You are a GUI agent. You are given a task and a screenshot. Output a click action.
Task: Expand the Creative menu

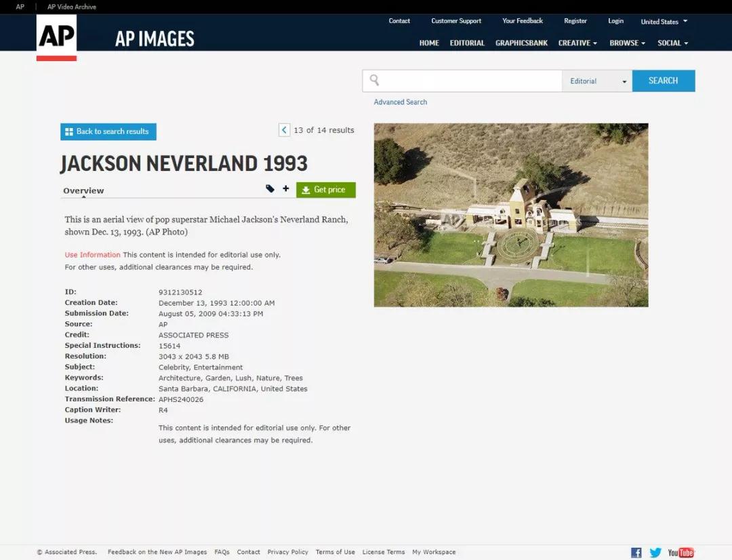click(x=577, y=43)
